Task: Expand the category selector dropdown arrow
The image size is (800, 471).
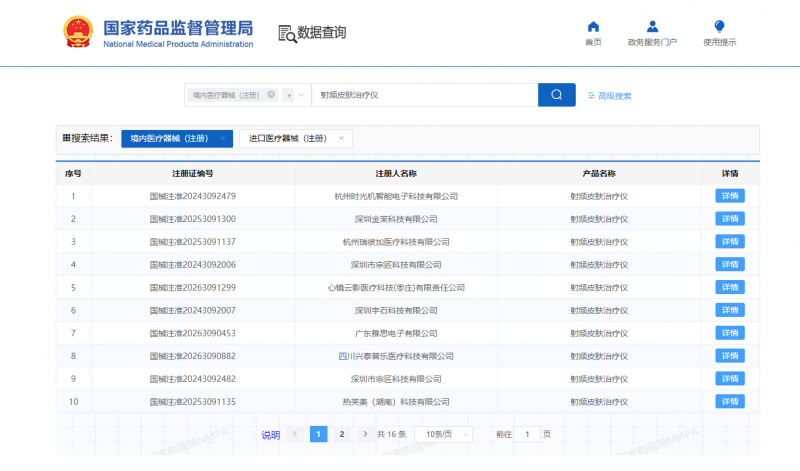Action: click(x=301, y=95)
